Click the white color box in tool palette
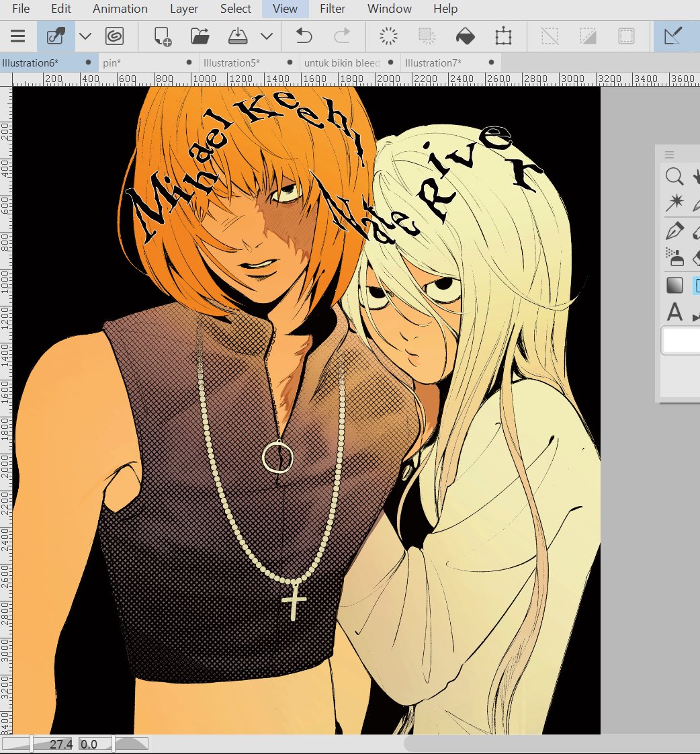 [x=681, y=341]
